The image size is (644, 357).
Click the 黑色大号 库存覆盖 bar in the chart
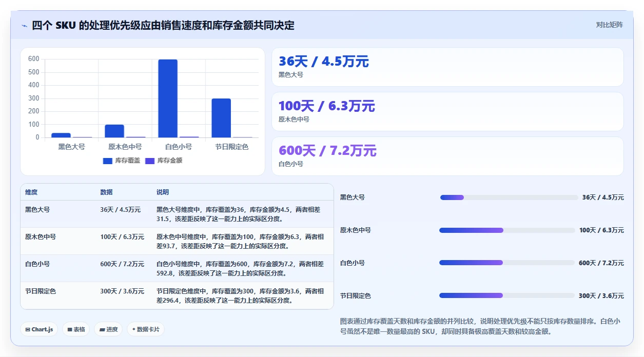tap(61, 135)
